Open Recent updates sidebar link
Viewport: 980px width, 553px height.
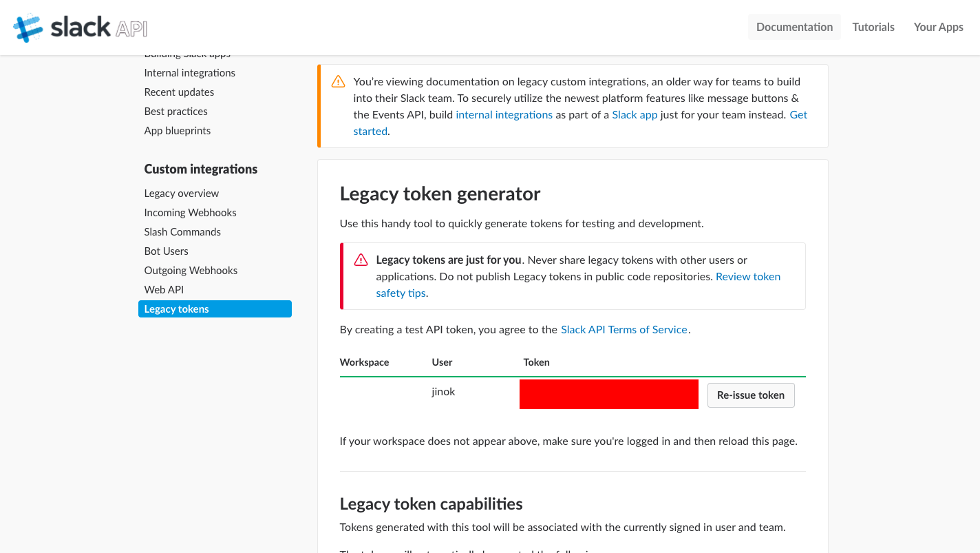(179, 92)
